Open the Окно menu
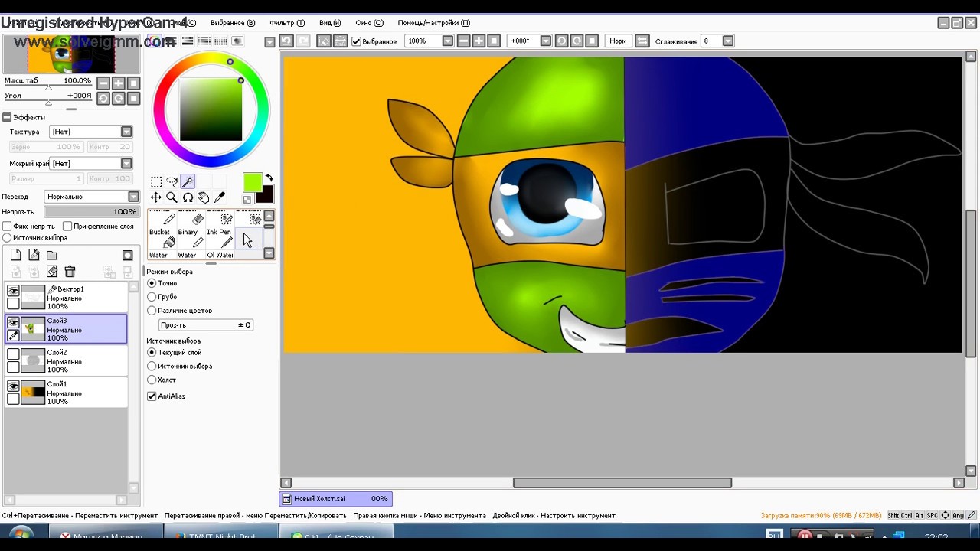The height and width of the screenshot is (551, 980). [369, 23]
